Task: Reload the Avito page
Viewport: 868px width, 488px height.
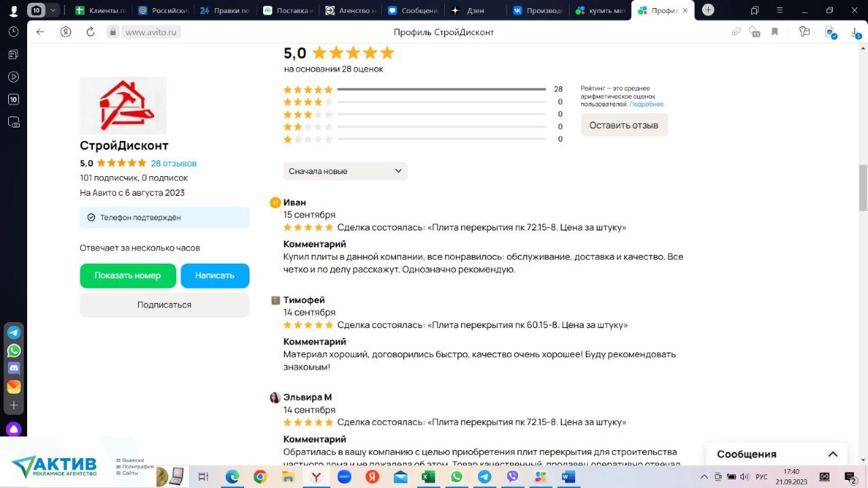Action: tap(90, 32)
